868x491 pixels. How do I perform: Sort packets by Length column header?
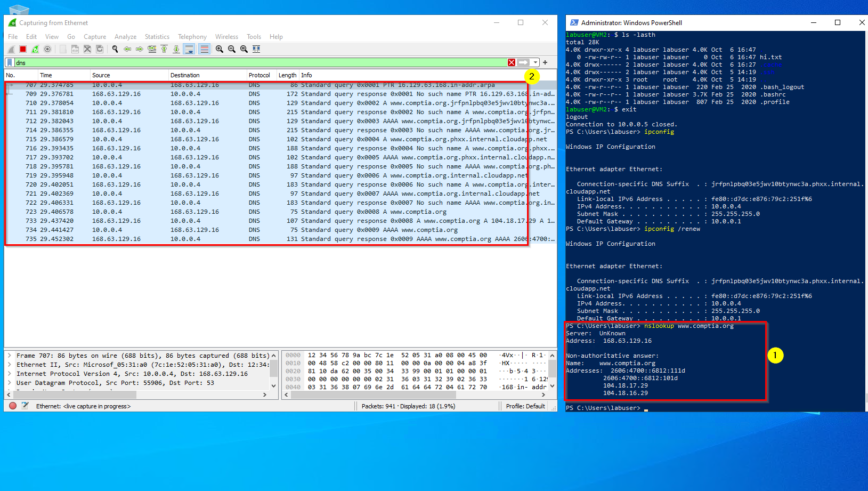pyautogui.click(x=287, y=75)
